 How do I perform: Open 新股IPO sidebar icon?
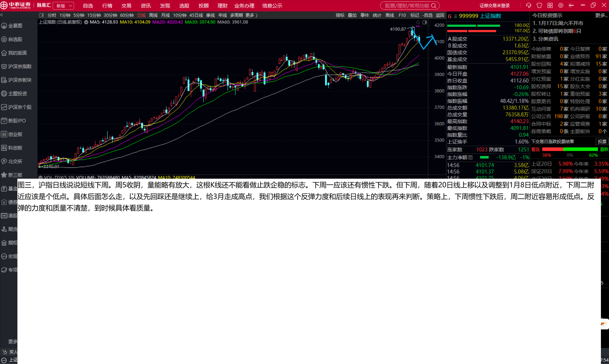pyautogui.click(x=4, y=121)
